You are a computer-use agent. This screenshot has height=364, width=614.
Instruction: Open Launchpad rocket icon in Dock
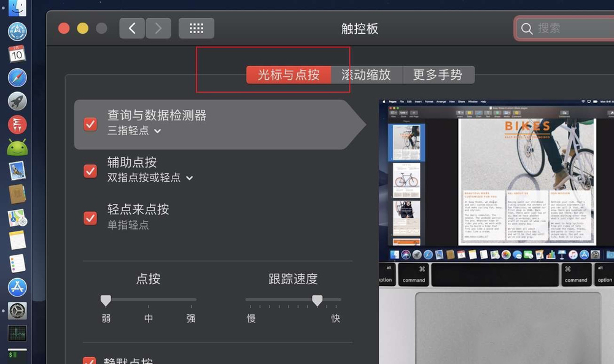(17, 101)
